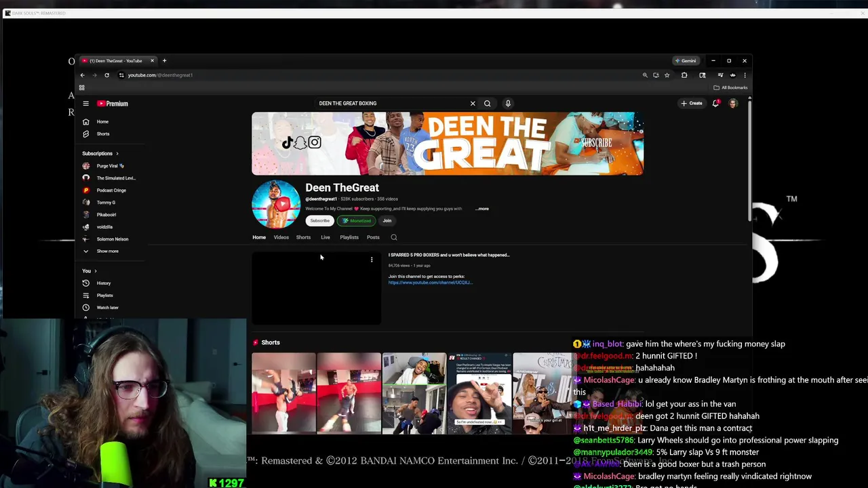Image resolution: width=868 pixels, height=488 pixels.
Task: Switch to the channel Shorts tab
Action: pos(303,237)
